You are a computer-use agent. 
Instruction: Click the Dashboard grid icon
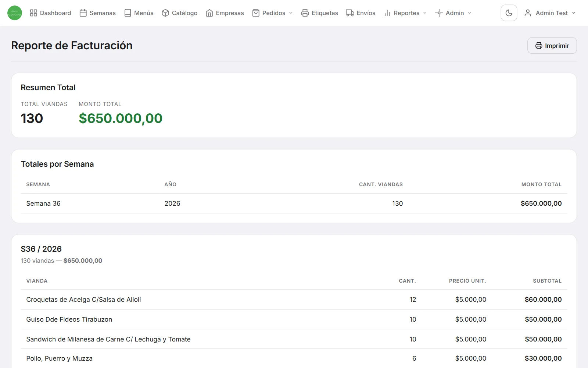[x=33, y=13]
